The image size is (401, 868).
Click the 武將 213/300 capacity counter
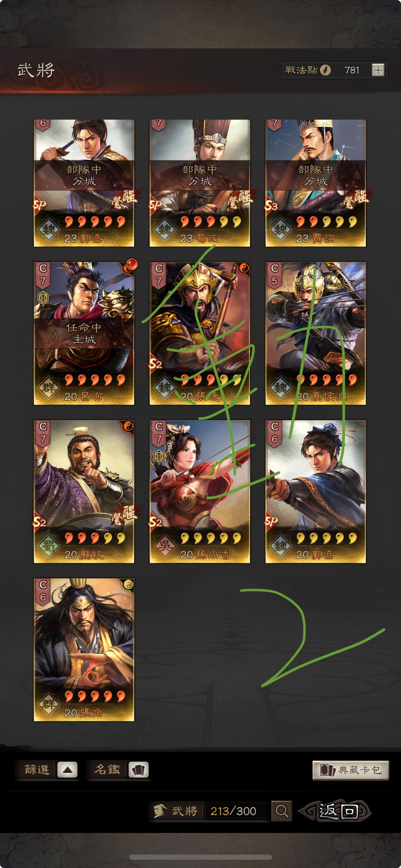[x=209, y=811]
